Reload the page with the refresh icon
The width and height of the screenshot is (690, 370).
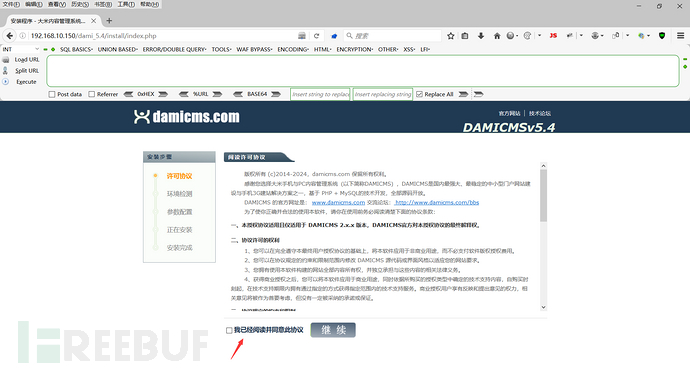coord(316,36)
